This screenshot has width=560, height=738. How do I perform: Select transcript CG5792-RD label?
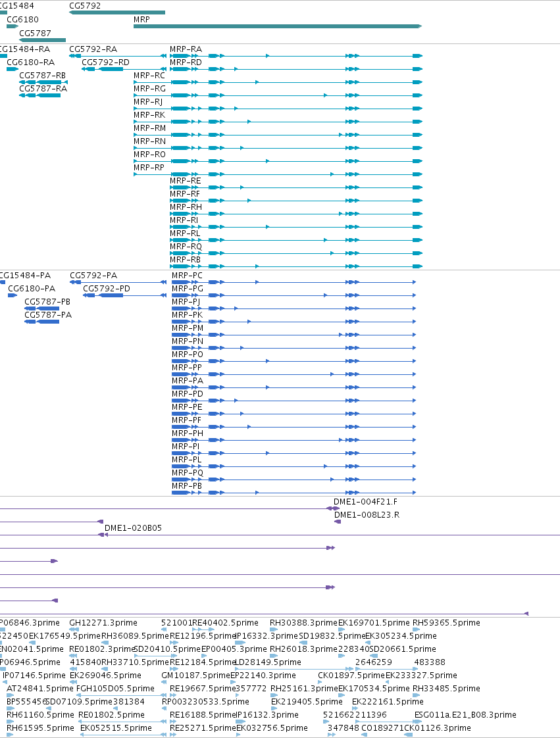pos(105,62)
